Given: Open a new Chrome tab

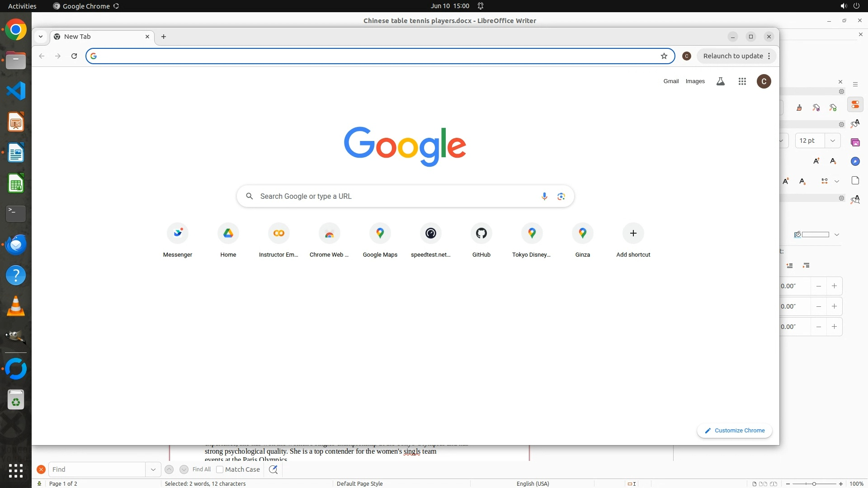Looking at the screenshot, I should coord(164,37).
